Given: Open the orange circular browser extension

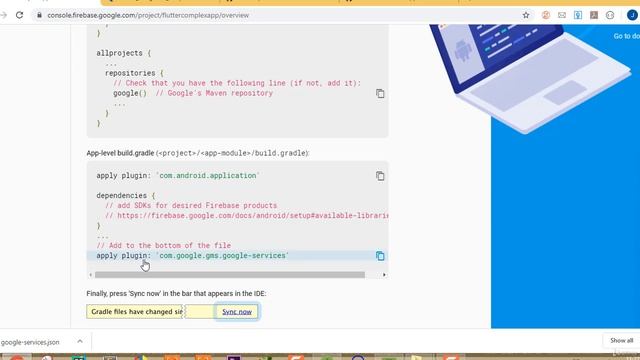Looking at the screenshot, I should point(546,15).
